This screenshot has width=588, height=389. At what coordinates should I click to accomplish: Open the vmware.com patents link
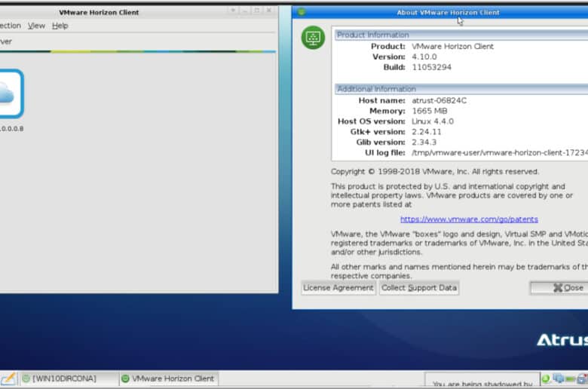click(x=469, y=219)
